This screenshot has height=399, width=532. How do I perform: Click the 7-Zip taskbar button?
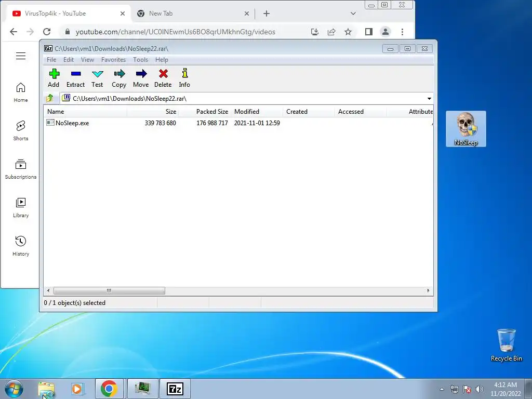pyautogui.click(x=175, y=389)
